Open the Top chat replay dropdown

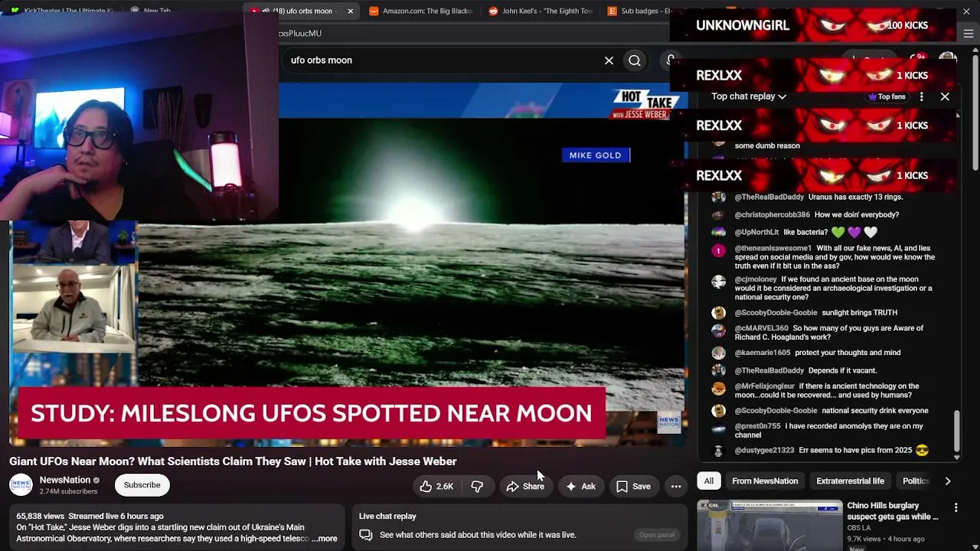tap(749, 96)
